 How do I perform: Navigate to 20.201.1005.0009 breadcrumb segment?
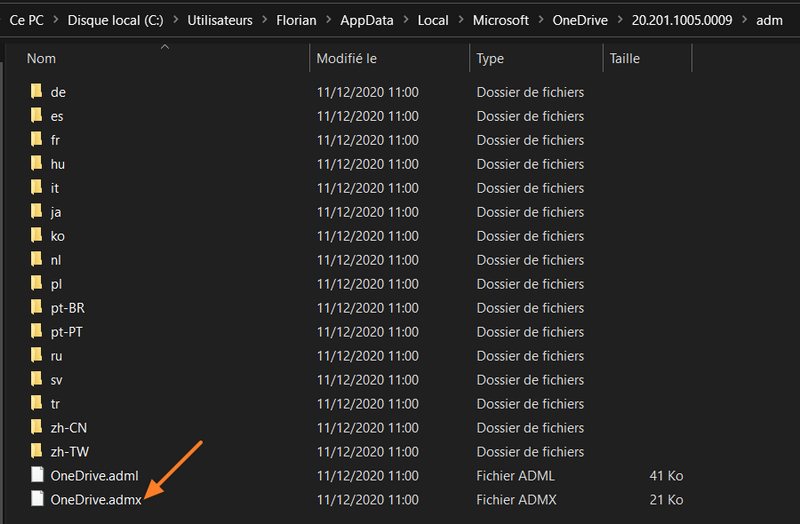tap(682, 20)
